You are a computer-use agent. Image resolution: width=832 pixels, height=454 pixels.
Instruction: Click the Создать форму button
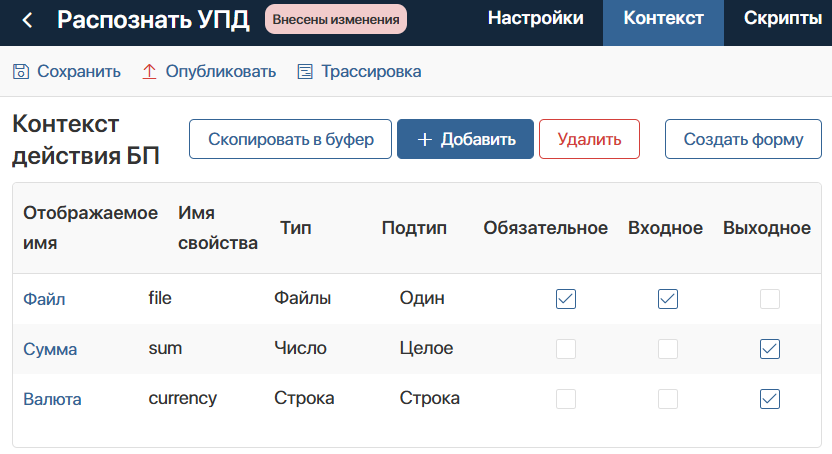click(x=743, y=139)
